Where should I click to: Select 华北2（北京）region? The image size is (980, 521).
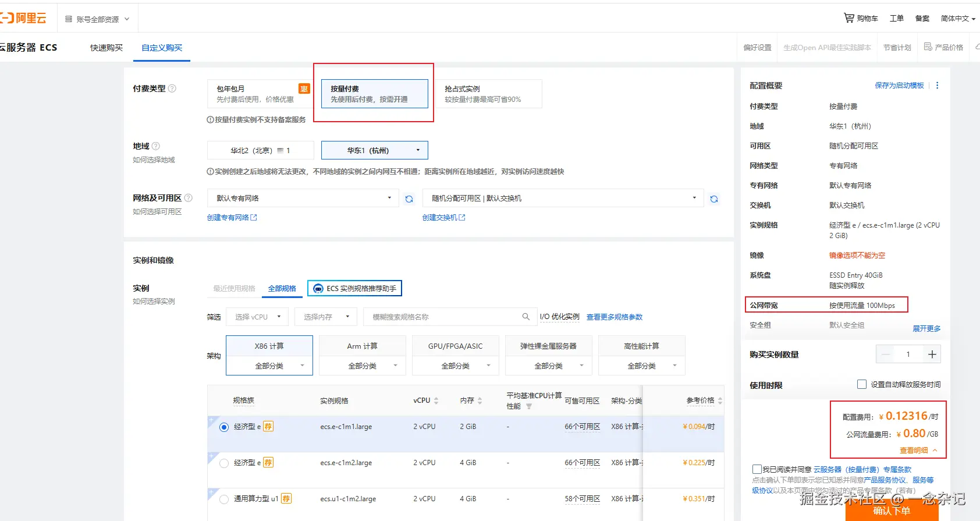[x=261, y=150]
